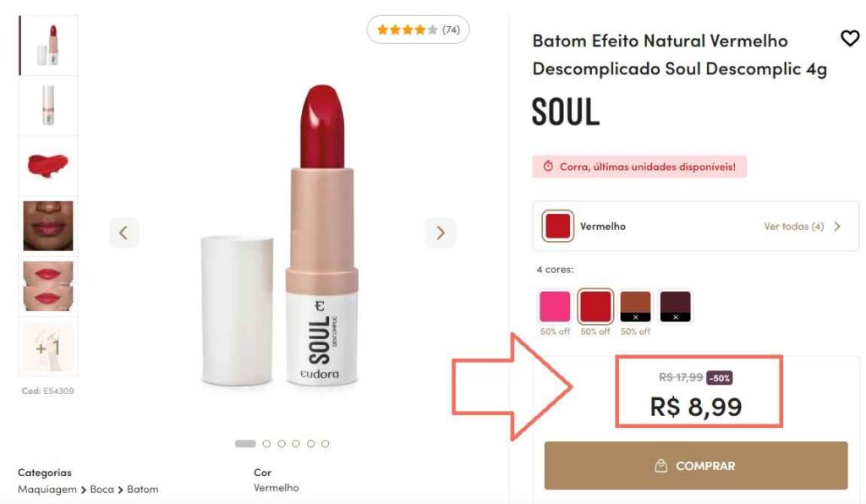Click the chevron next to Ver todas
This screenshot has width=866, height=504.
pos(837,226)
